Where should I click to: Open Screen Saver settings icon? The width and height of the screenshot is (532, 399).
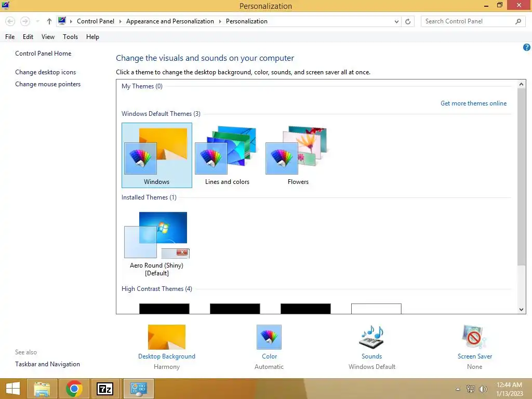coord(474,337)
